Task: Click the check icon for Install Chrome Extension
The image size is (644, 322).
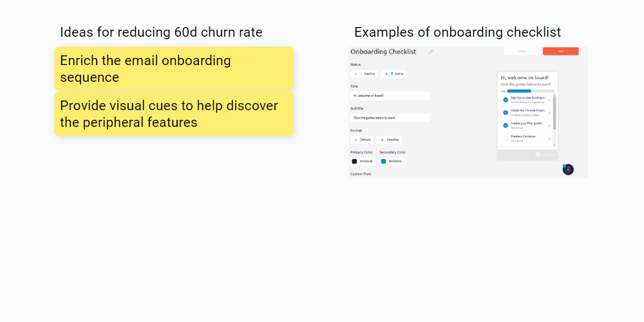Action: coord(506,113)
